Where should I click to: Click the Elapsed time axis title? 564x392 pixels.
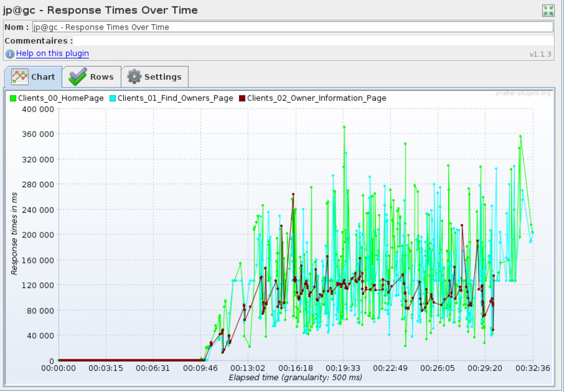point(295,378)
